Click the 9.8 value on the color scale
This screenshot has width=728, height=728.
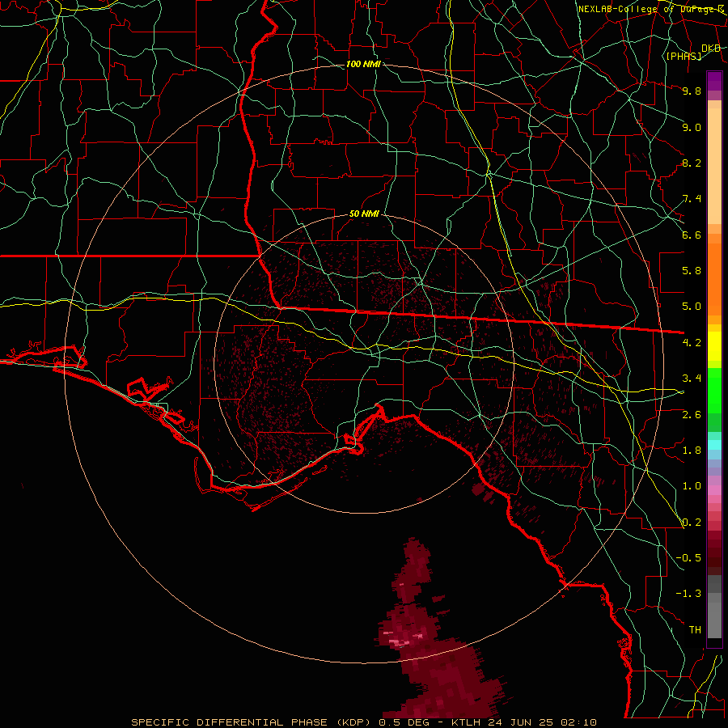click(x=692, y=91)
